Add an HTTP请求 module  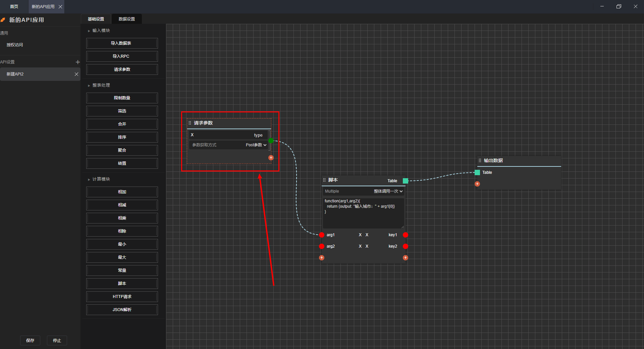(122, 297)
